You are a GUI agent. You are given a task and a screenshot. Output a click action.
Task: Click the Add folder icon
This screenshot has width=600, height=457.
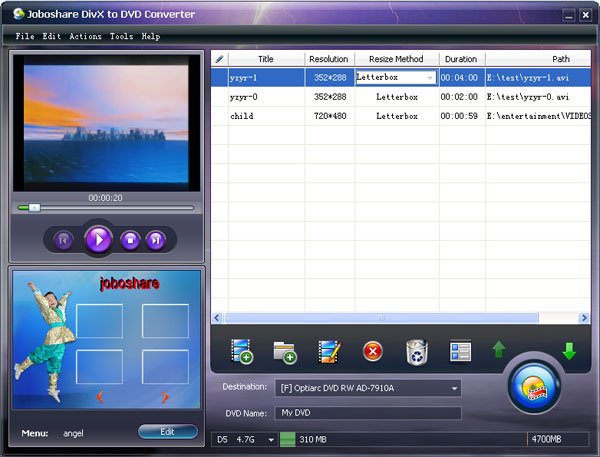click(x=285, y=352)
